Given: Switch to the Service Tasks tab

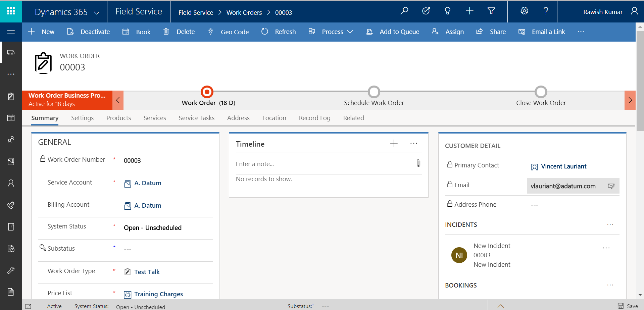Looking at the screenshot, I should coord(196,118).
